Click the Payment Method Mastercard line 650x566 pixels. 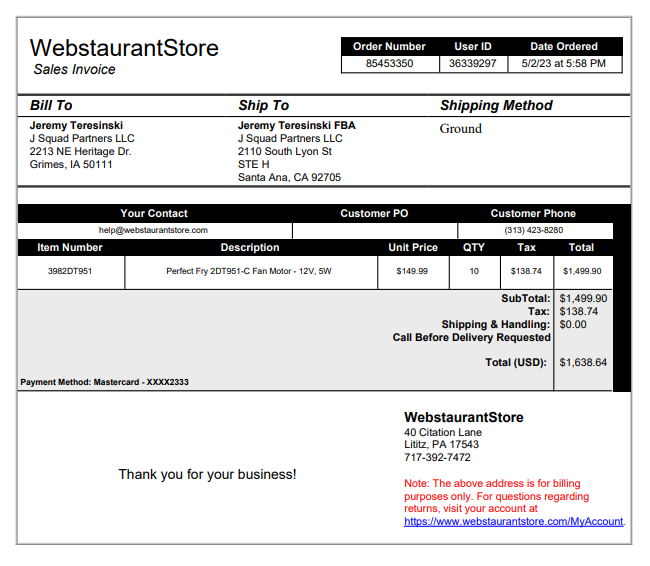(104, 382)
